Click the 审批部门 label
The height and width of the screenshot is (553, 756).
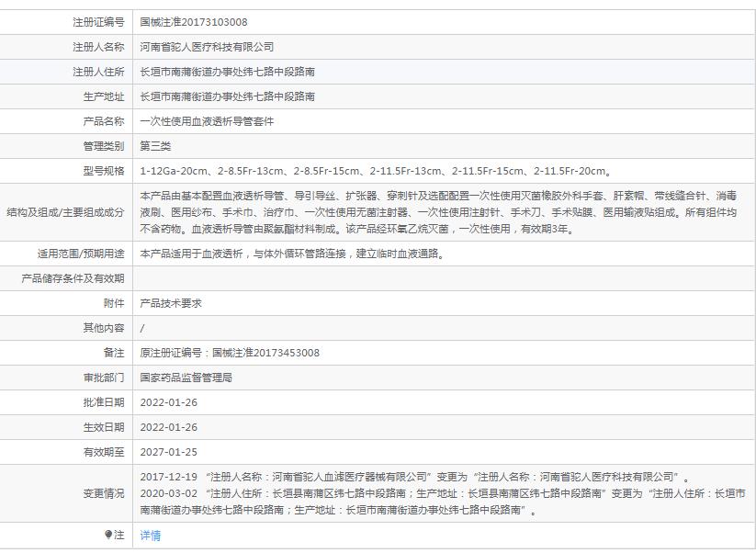[104, 378]
